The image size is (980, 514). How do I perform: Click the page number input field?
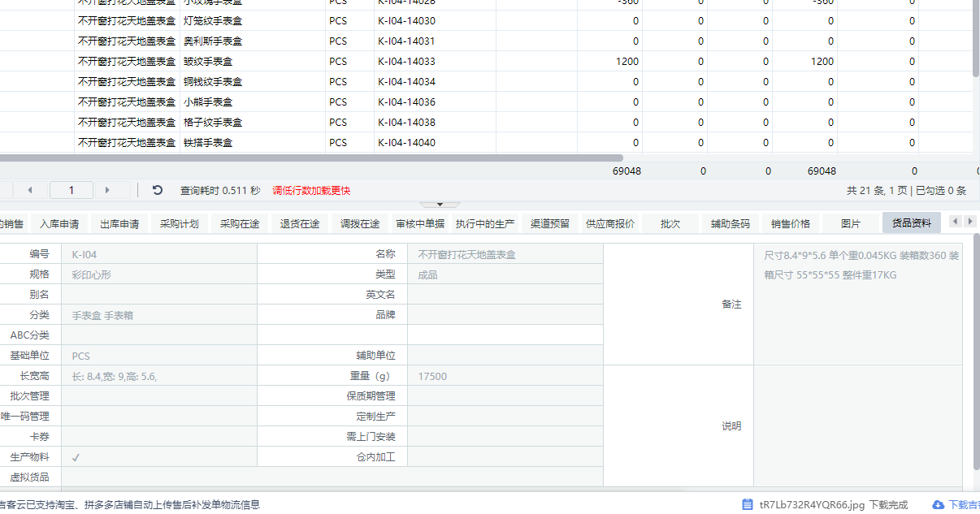pyautogui.click(x=71, y=190)
